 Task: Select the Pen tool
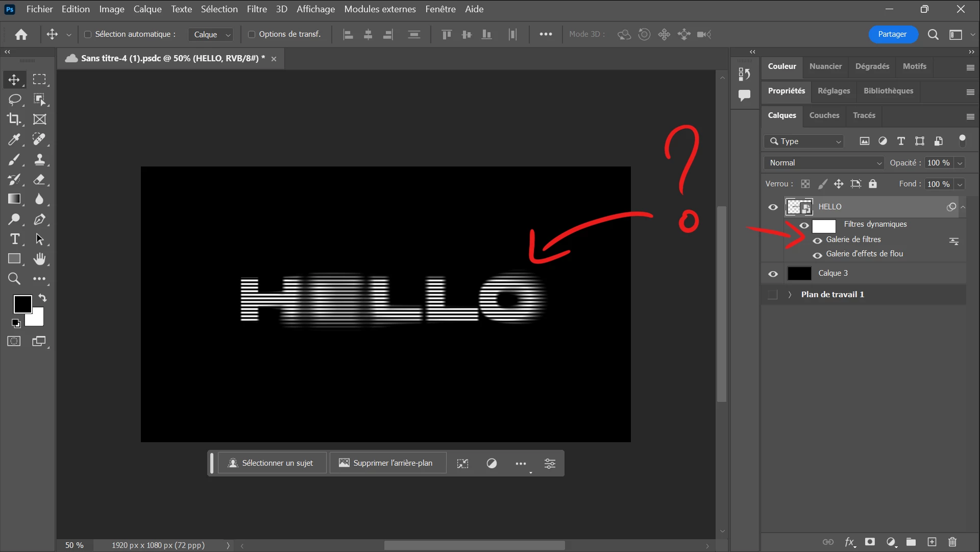[x=39, y=220]
